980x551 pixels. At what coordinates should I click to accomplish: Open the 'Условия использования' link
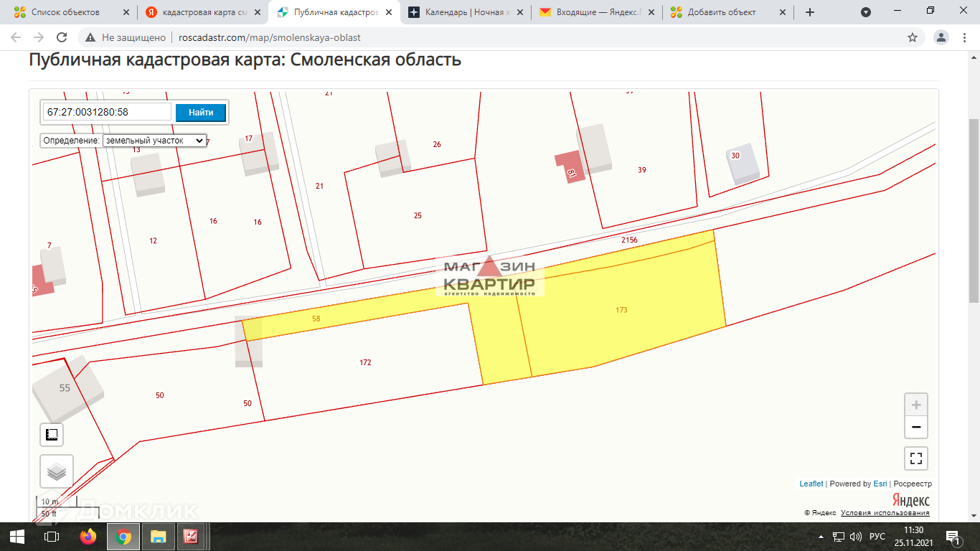(885, 512)
